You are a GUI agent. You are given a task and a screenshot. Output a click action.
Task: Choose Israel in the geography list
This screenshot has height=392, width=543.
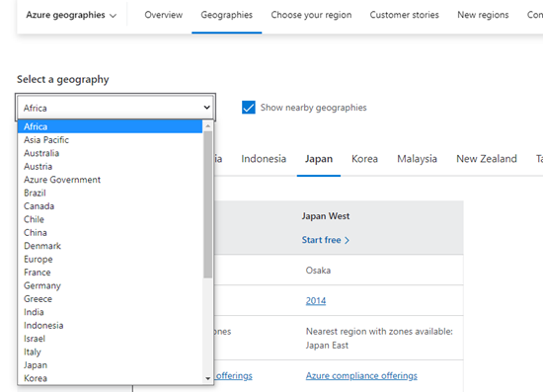point(110,339)
